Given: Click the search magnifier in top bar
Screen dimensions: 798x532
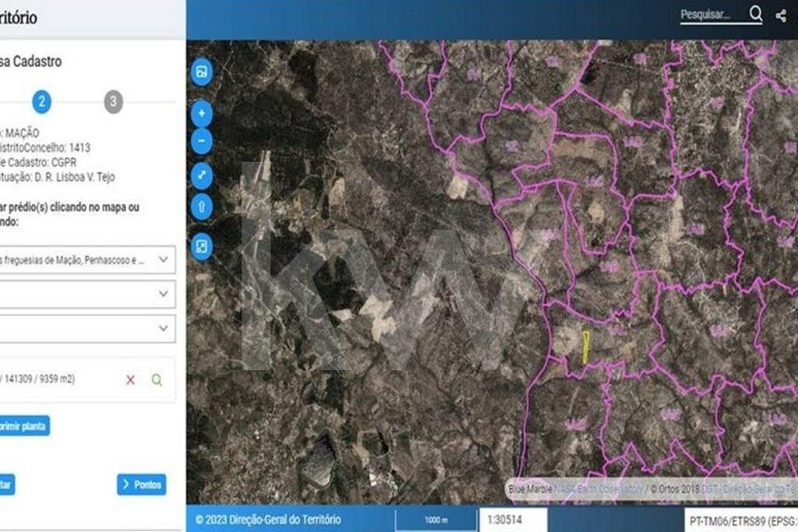Looking at the screenshot, I should click(x=756, y=14).
